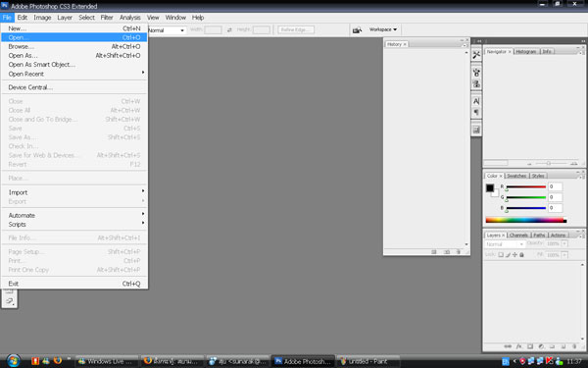The width and height of the screenshot is (588, 368).
Task: Expand the Scripts submenu
Action: 73,224
